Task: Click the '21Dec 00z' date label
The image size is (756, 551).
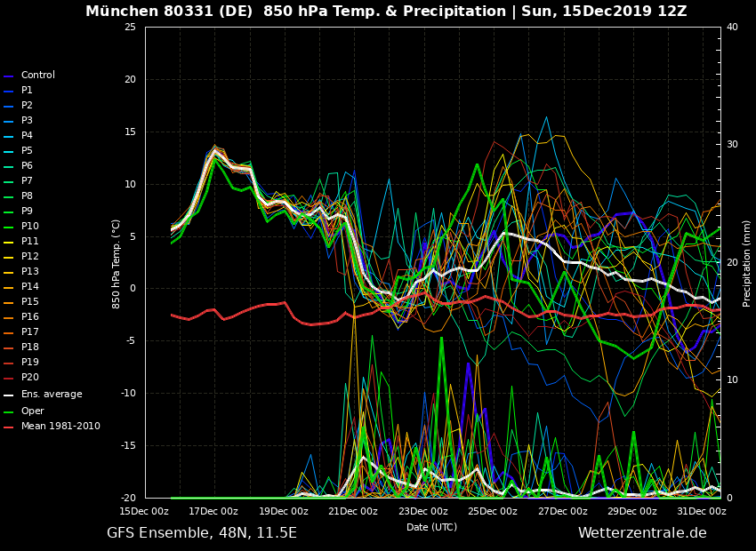Action: point(353,511)
